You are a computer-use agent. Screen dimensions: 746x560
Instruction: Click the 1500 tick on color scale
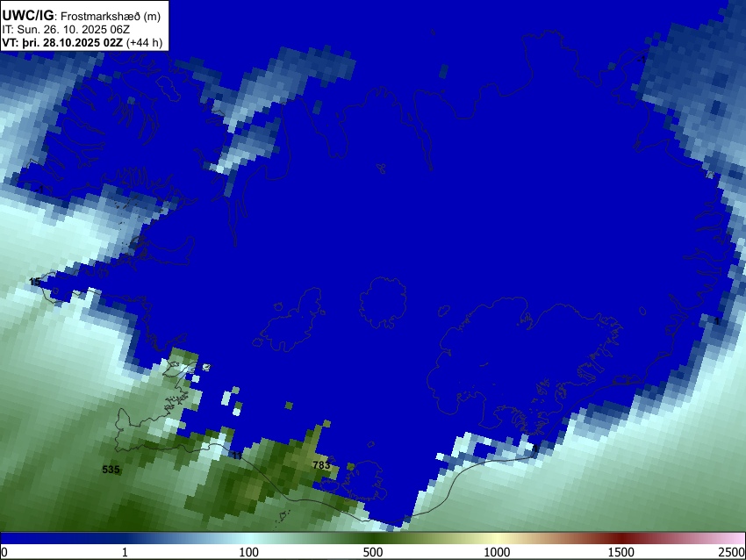(x=621, y=552)
